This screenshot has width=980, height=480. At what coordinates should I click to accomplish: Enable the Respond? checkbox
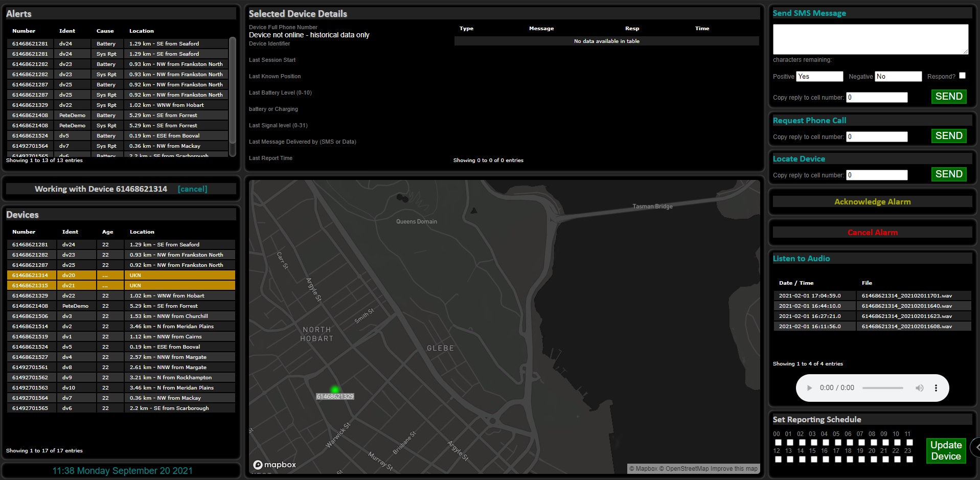click(962, 76)
